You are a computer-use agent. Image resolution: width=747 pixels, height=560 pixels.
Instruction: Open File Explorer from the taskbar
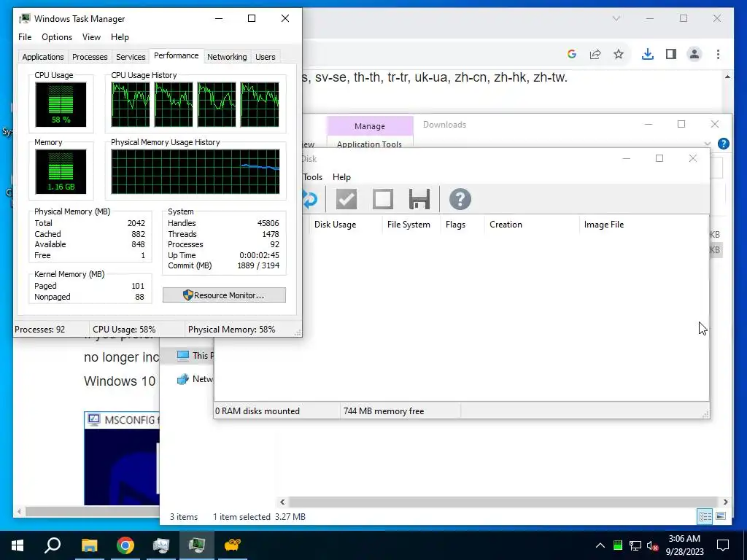[x=89, y=545]
